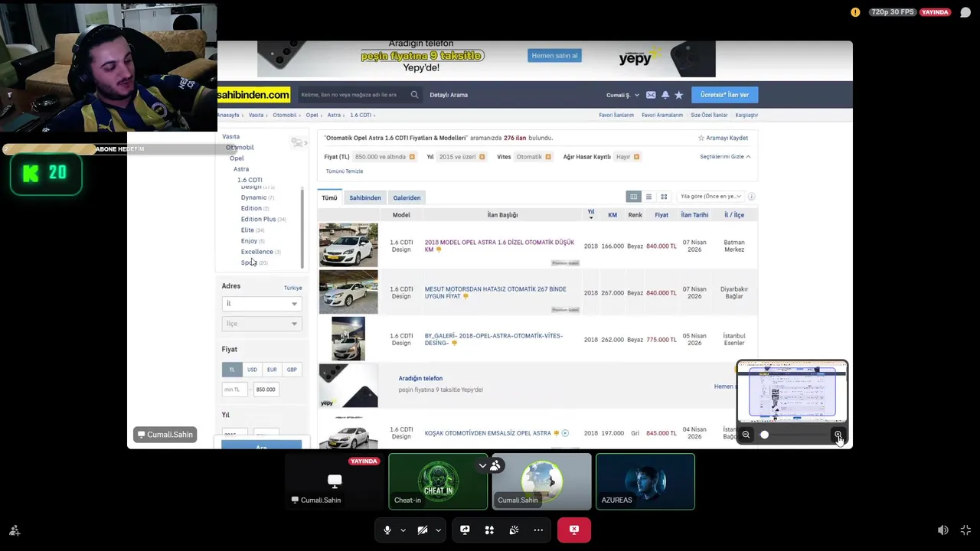Open the sort order Yıla göre dropdown
This screenshot has width=980, height=551.
pos(710,197)
